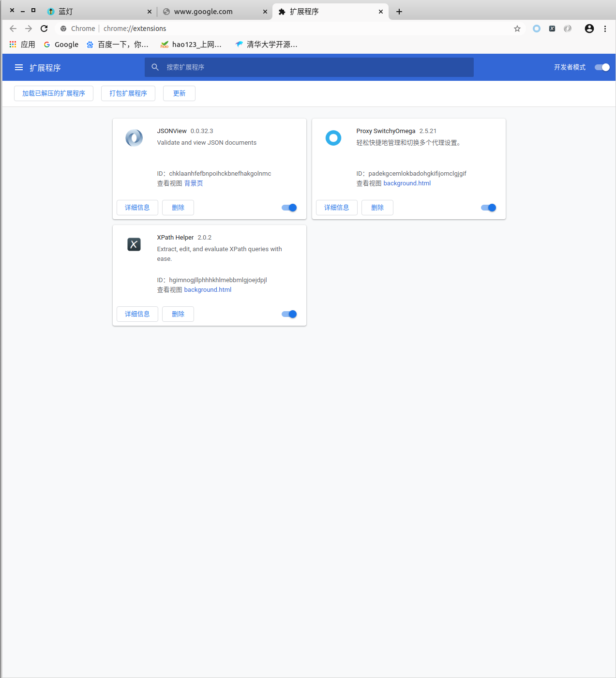Open the 应用 apps bookmark
This screenshot has height=678, width=616.
[x=22, y=45]
